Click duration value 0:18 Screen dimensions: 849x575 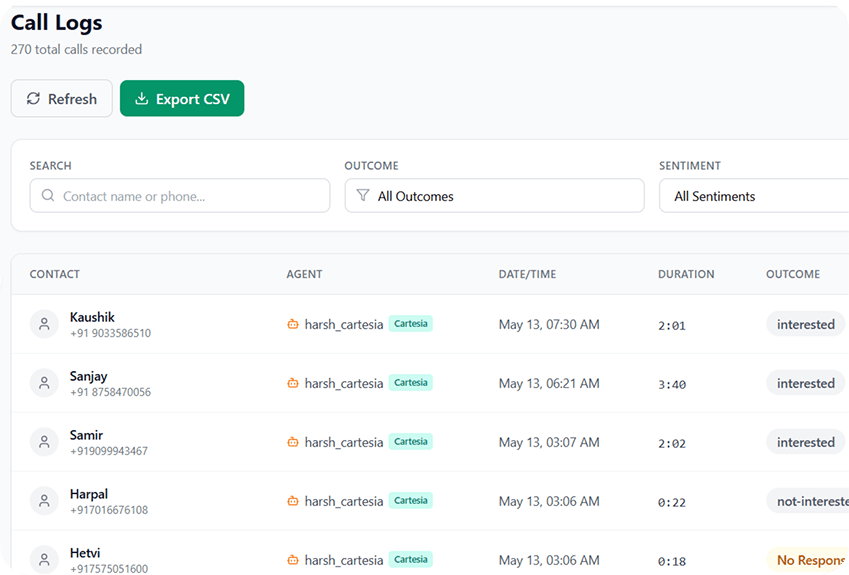(x=672, y=561)
